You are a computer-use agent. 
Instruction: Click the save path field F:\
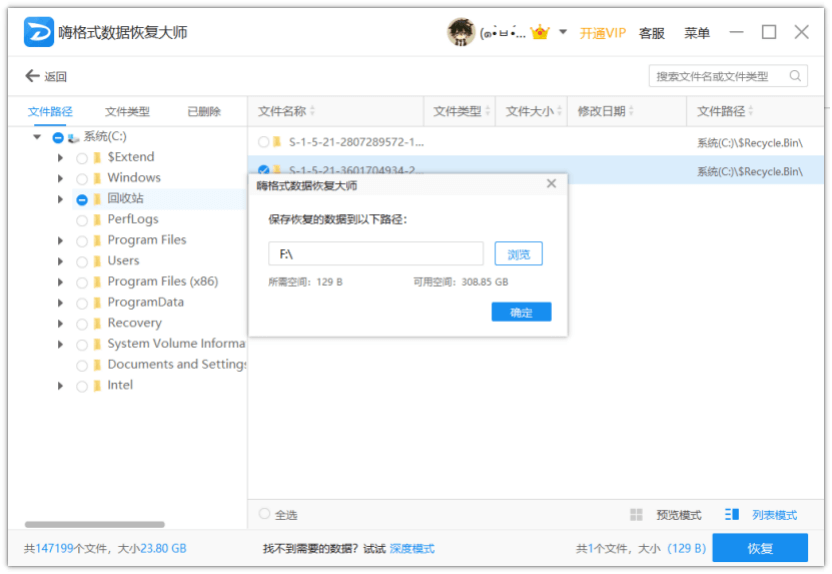376,254
